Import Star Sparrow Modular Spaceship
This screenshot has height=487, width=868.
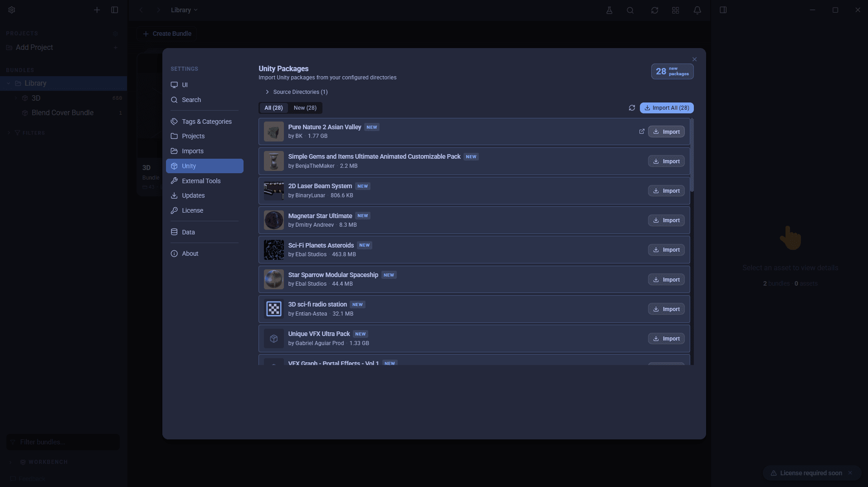coord(666,280)
